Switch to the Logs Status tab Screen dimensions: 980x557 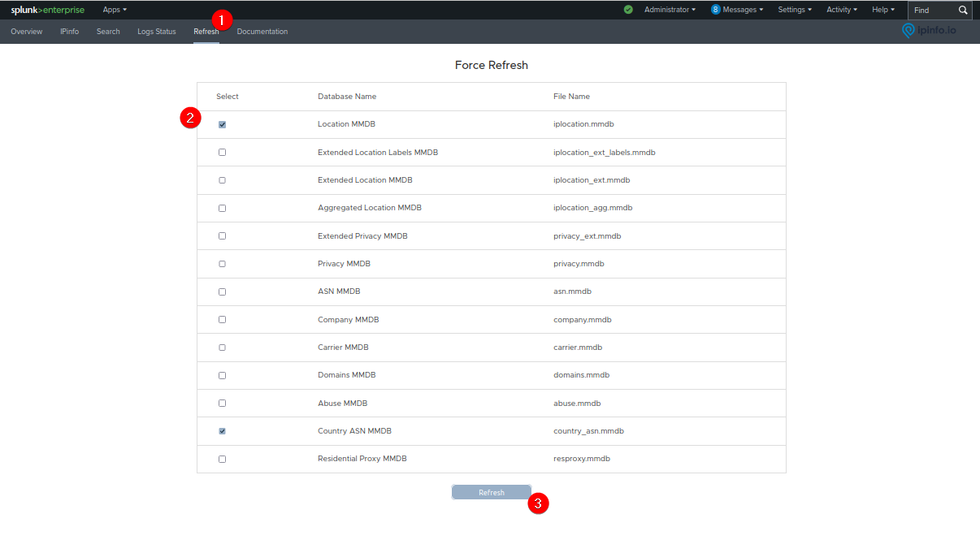(156, 31)
